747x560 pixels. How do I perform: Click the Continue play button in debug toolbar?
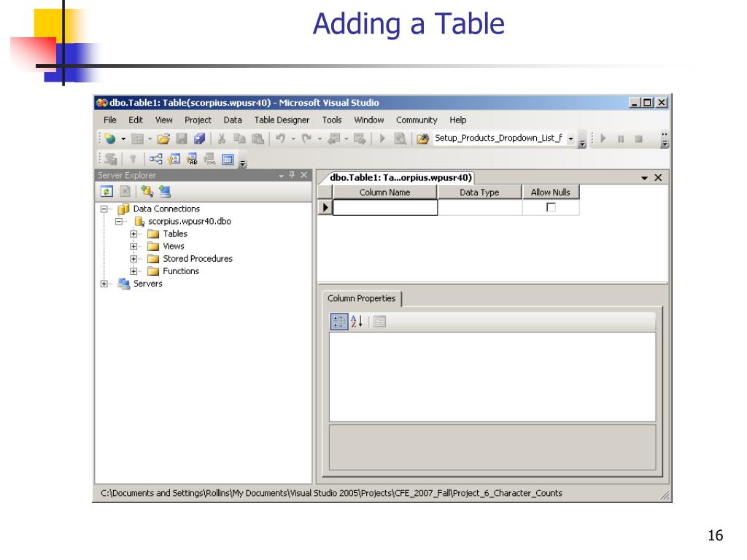[603, 139]
